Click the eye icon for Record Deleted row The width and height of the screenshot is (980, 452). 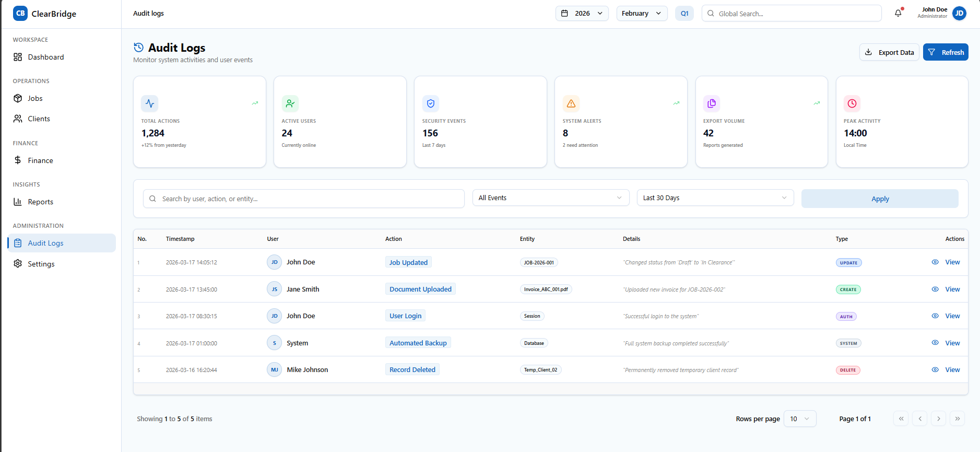(935, 369)
